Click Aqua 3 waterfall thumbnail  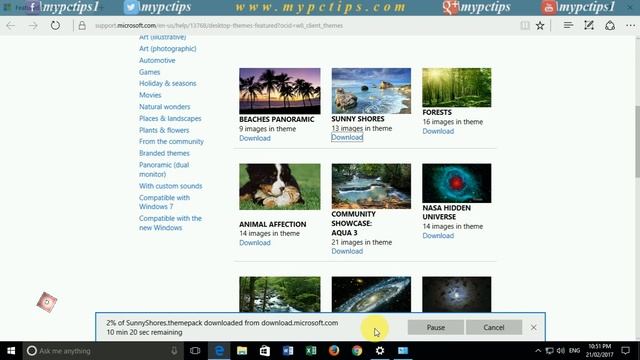(371, 186)
